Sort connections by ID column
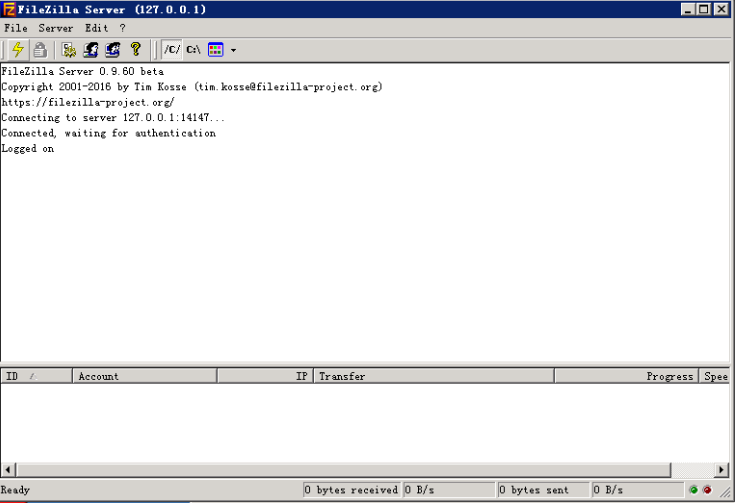The height and width of the screenshot is (503, 735). [x=37, y=376]
